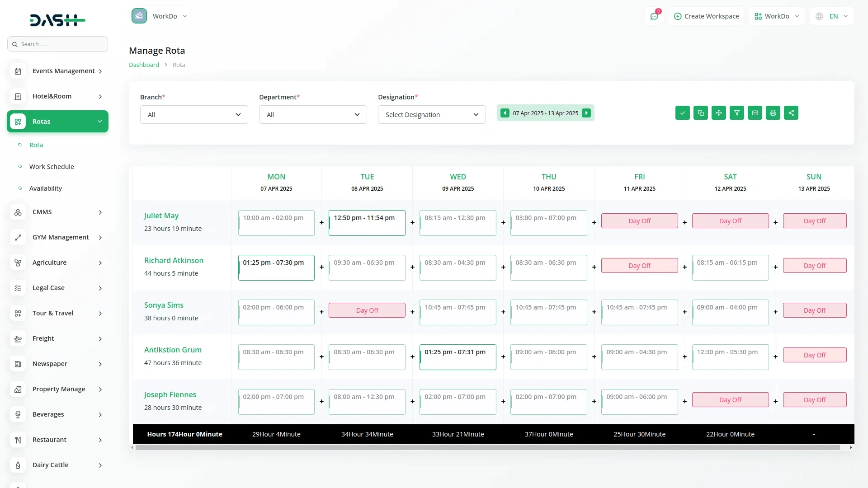The image size is (868, 488).
Task: Expand the GYM Management menu
Action: click(57, 237)
